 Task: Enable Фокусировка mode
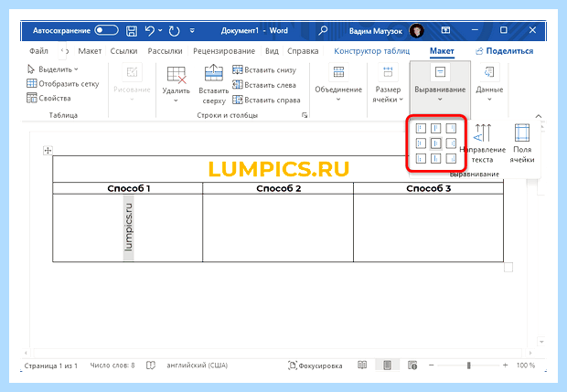(316, 366)
